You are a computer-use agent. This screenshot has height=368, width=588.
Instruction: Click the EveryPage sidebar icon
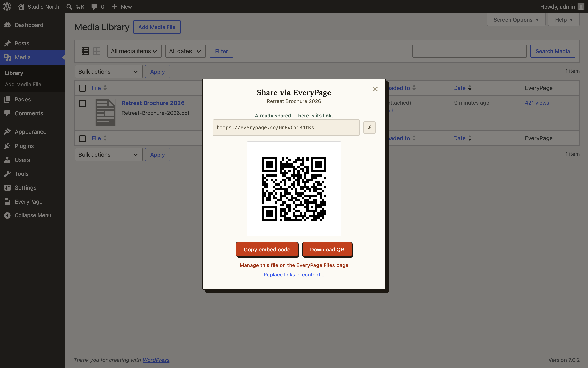point(8,202)
